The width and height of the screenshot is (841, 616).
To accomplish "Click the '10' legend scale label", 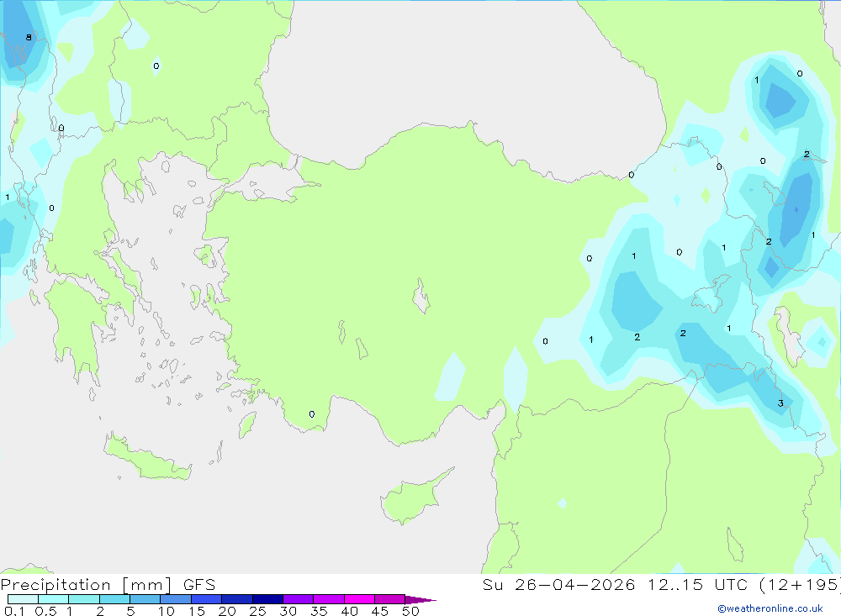I will pyautogui.click(x=167, y=611).
